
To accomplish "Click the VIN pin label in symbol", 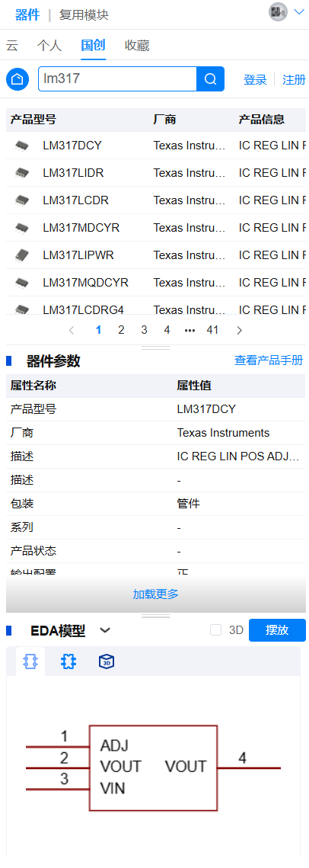I will [x=113, y=788].
